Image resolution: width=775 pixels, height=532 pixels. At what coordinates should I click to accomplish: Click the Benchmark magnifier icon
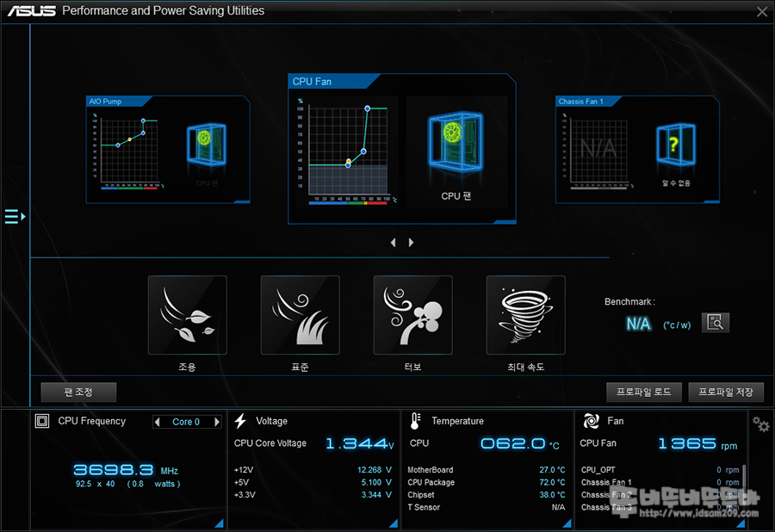(x=716, y=323)
